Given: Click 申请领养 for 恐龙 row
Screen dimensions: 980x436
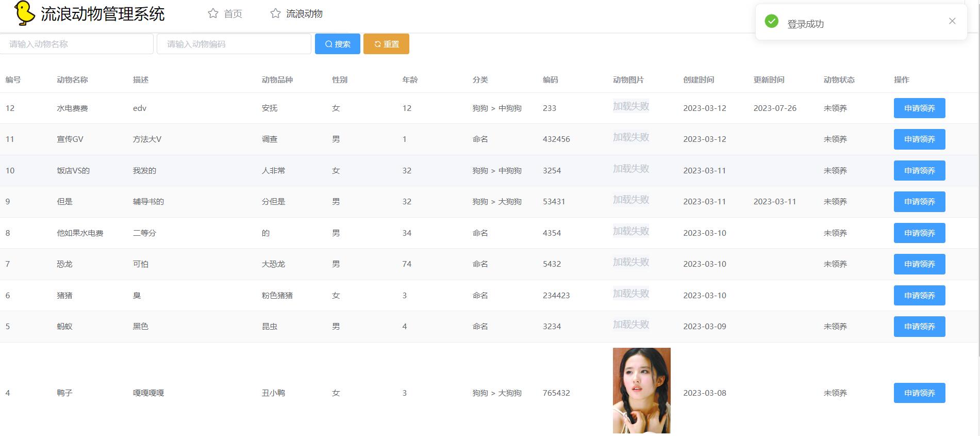Looking at the screenshot, I should point(919,264).
